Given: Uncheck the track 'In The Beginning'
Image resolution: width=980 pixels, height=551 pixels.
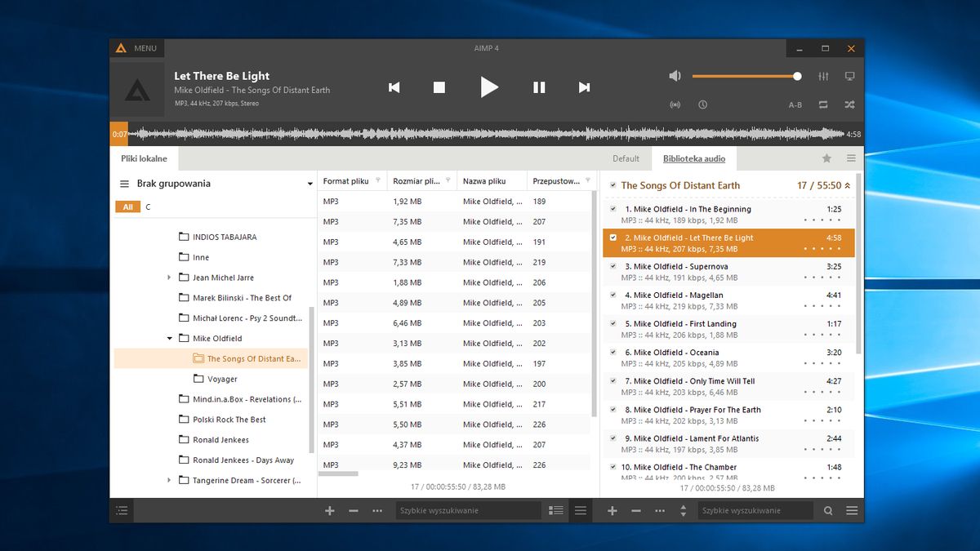Looking at the screenshot, I should point(613,209).
